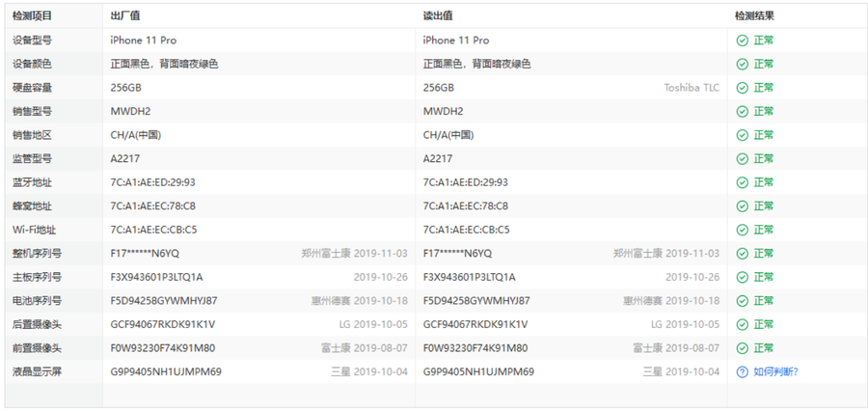
Task: Click the green check icon in 监管型号 row
Action: pos(742,159)
